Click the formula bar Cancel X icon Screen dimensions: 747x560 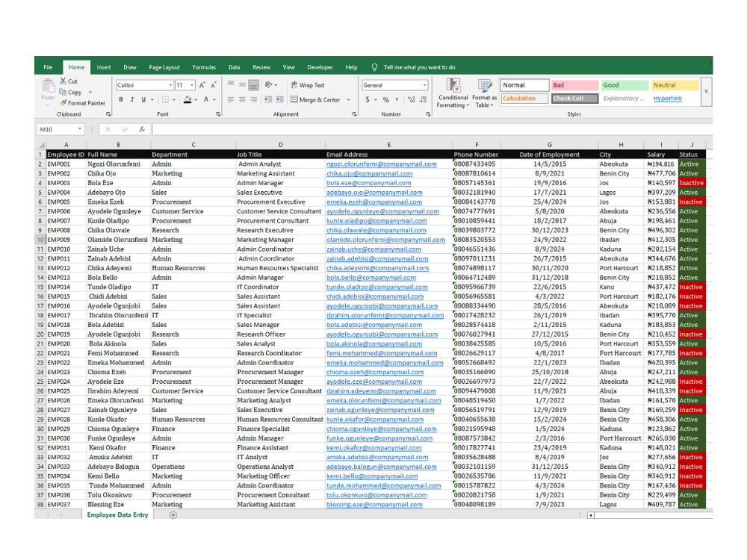coord(108,129)
